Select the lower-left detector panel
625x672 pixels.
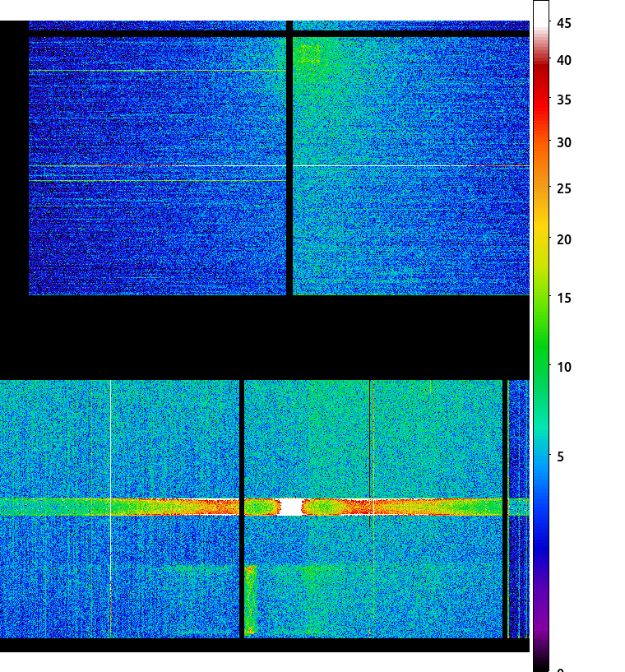pyautogui.click(x=119, y=508)
